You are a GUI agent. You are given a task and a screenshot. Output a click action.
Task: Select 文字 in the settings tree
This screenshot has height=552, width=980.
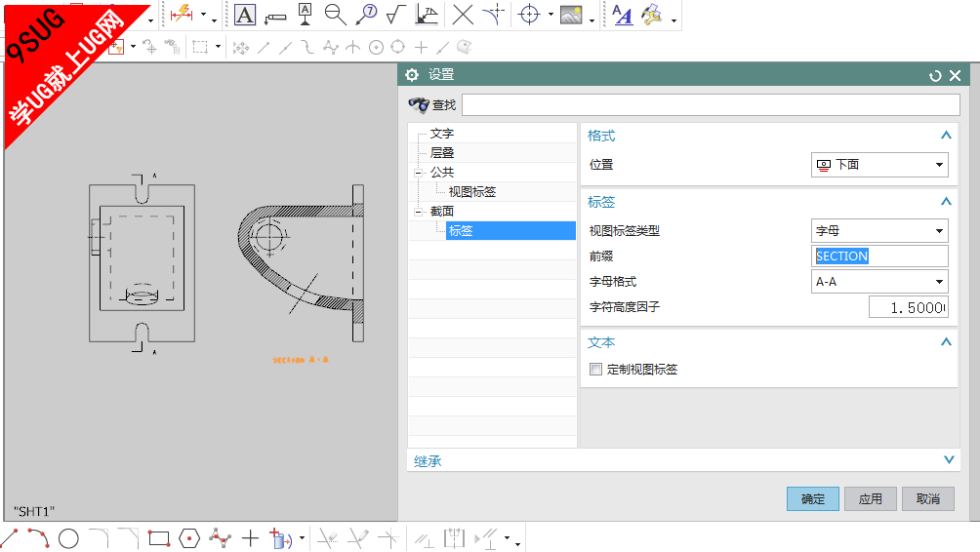pos(442,134)
